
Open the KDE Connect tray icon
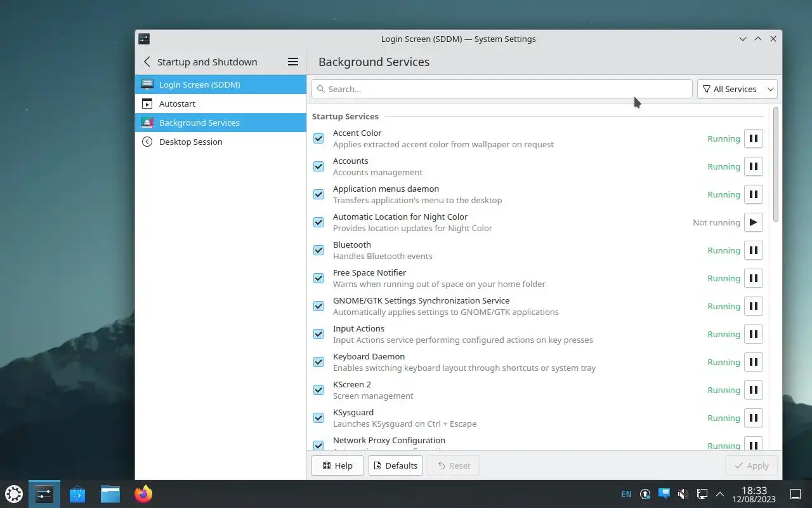(664, 494)
